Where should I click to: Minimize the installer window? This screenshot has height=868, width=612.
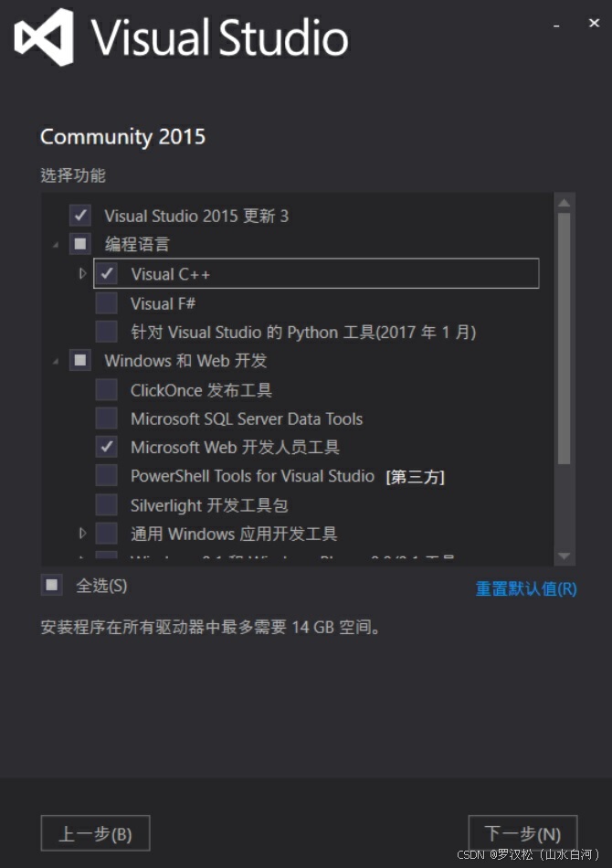[556, 25]
